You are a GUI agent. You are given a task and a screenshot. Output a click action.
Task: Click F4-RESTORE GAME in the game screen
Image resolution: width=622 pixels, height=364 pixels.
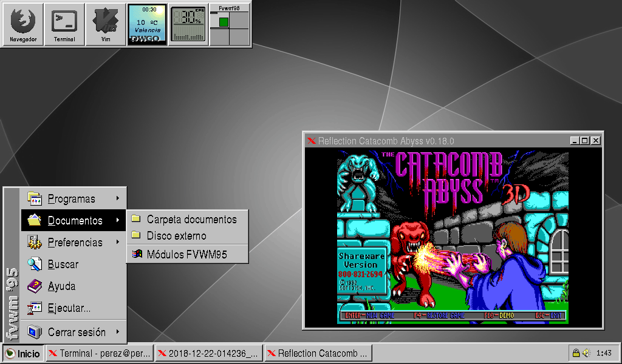(x=439, y=315)
